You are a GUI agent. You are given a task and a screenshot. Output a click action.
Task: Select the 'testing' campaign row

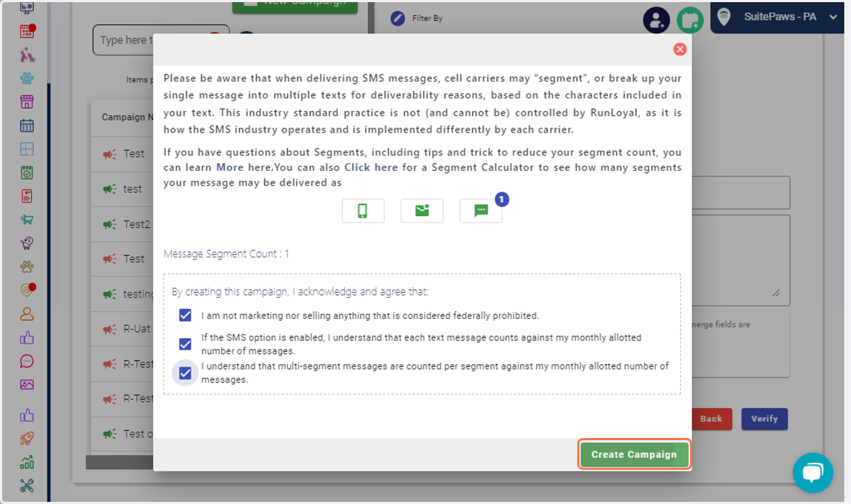click(122, 293)
